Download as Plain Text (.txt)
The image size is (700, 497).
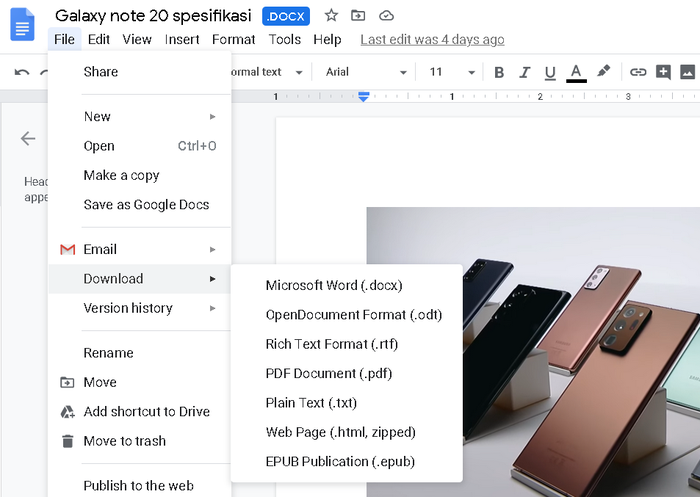[346, 403]
